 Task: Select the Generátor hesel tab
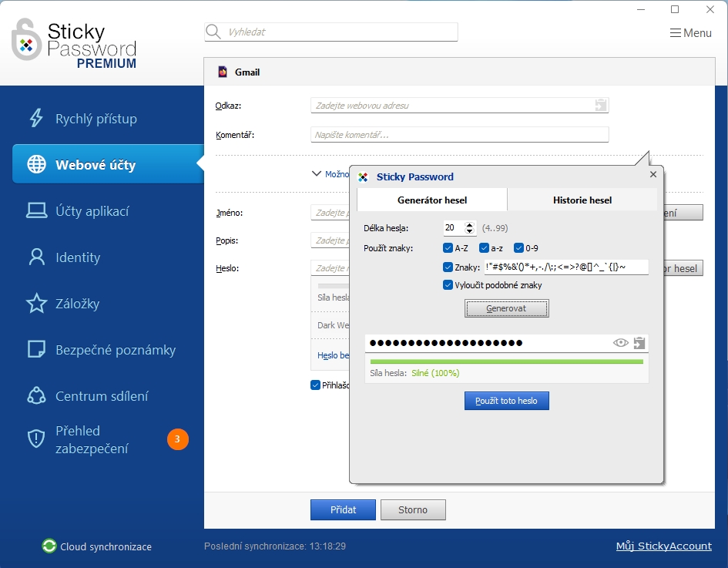[431, 200]
